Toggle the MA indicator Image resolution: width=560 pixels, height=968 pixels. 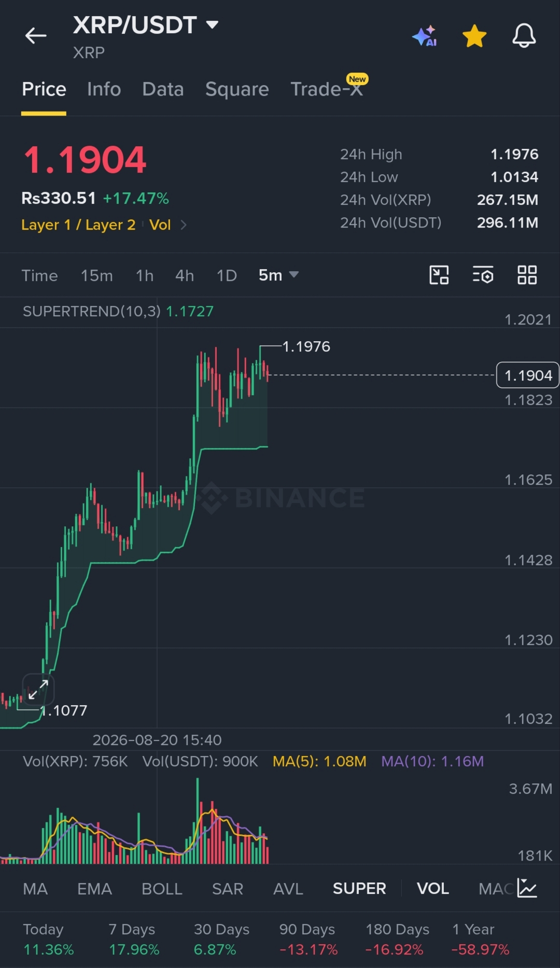[x=35, y=889]
